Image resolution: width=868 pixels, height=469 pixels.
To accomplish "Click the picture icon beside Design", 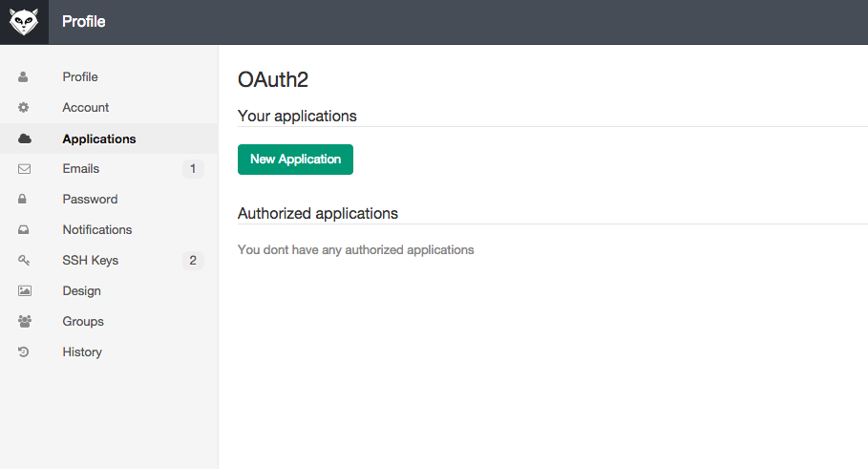I will (24, 291).
